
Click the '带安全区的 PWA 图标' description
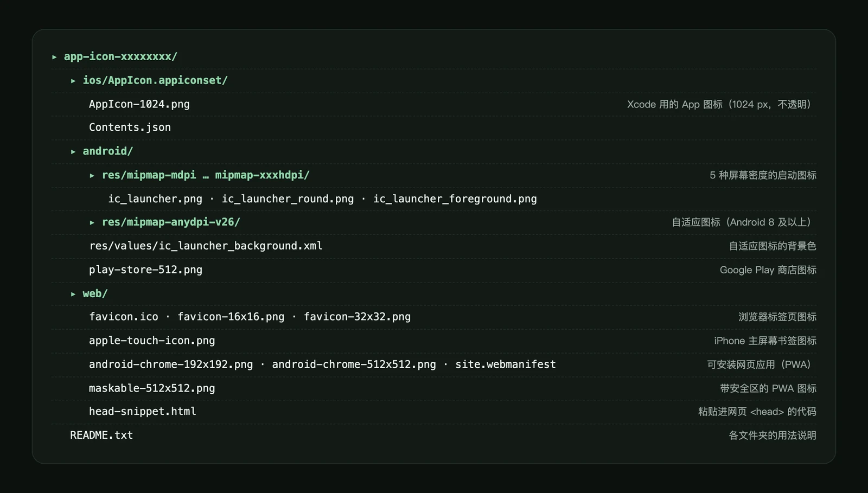click(768, 388)
